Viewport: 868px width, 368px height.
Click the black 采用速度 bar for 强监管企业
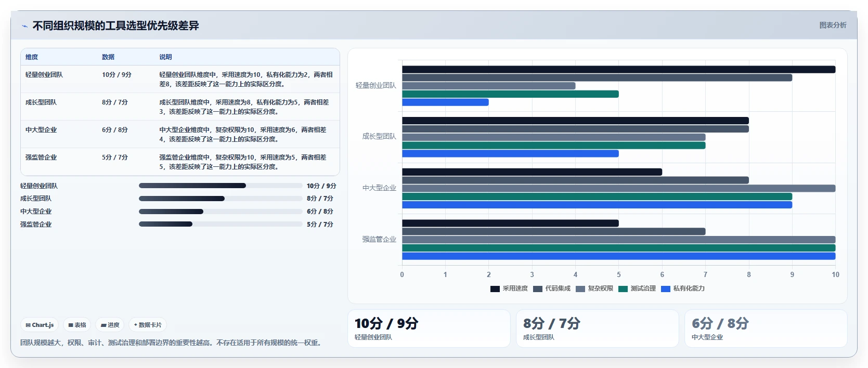click(x=510, y=224)
